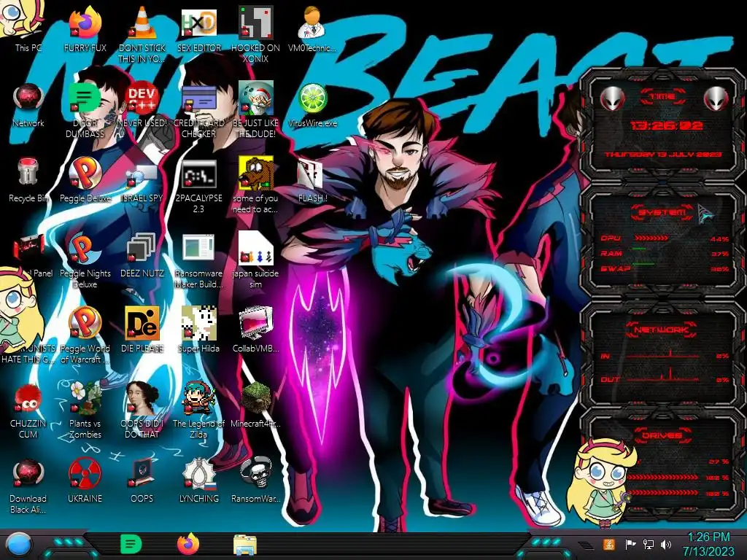747x560 pixels.
Task: Open BE JUST LIKE THE DUDE! icon
Action: coord(256,109)
